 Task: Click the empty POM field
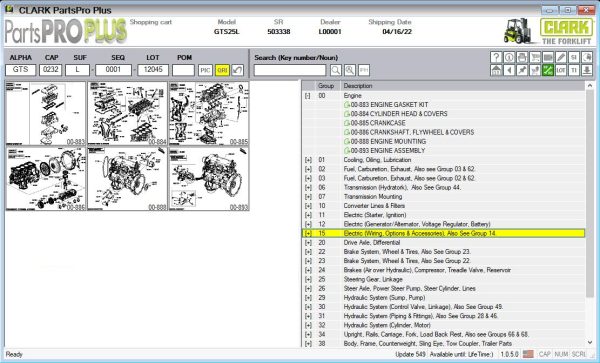[x=183, y=70]
